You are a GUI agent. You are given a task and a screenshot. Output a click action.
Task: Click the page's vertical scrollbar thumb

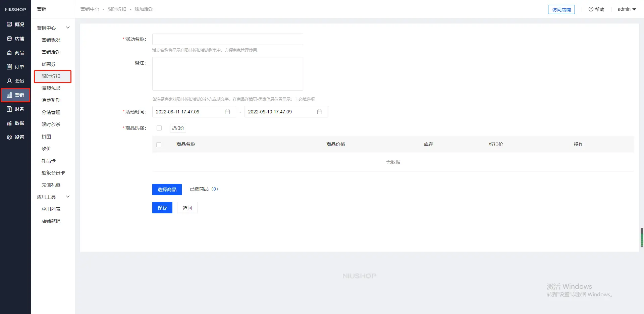(642, 238)
